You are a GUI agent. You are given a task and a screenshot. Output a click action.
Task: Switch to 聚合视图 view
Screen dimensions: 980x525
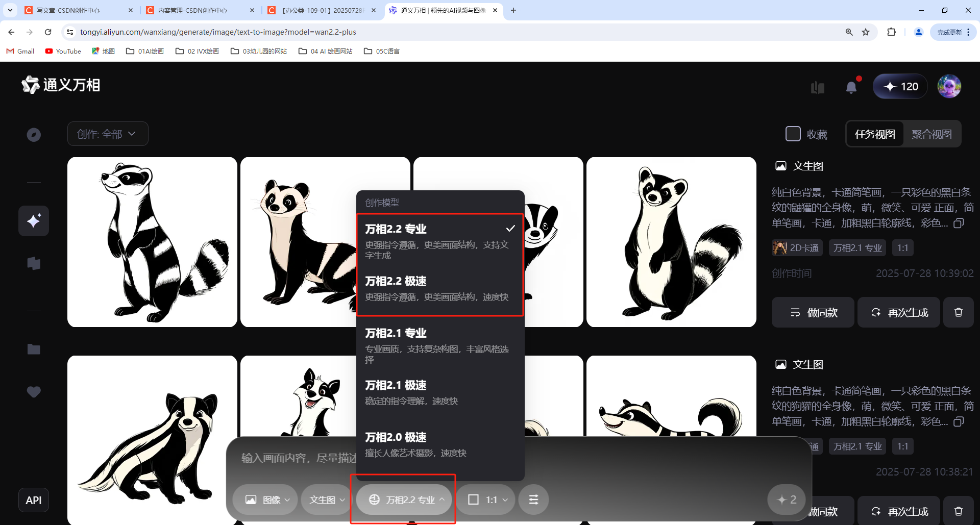pyautogui.click(x=932, y=134)
